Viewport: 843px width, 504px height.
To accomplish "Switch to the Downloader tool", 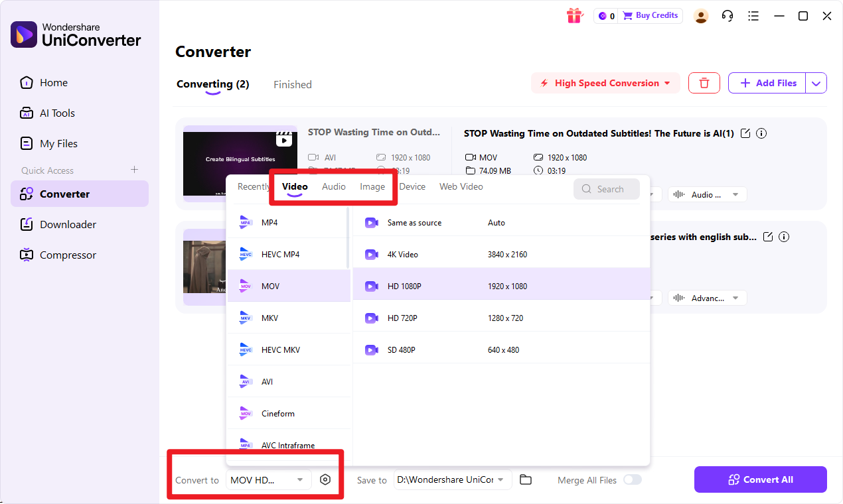I will [x=66, y=224].
